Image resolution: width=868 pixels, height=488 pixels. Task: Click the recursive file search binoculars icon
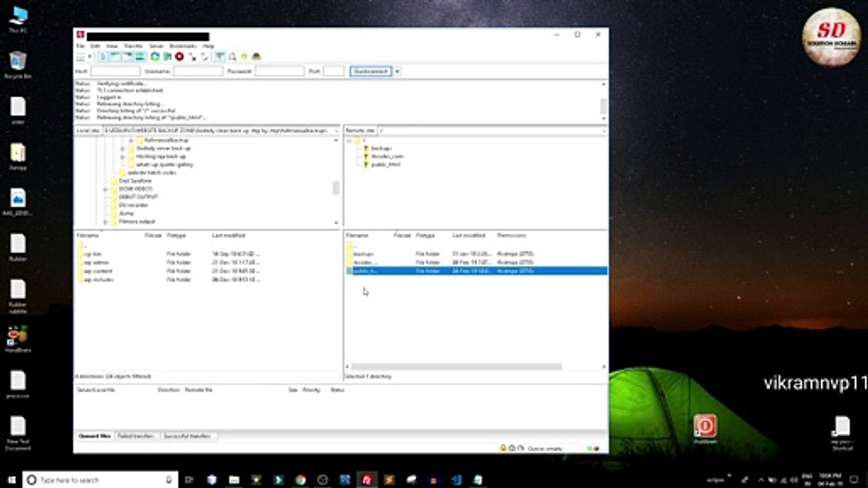point(256,57)
